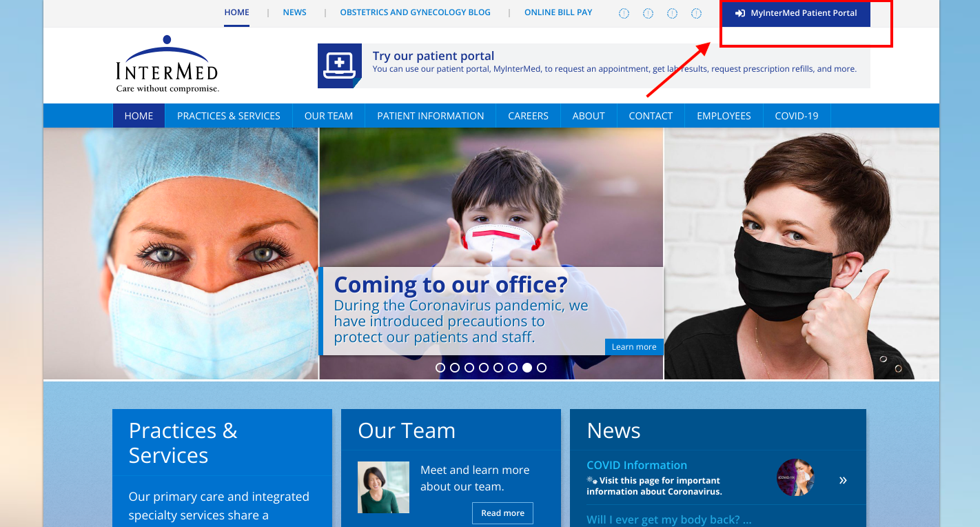Click the COVID news circular badge image
The image size is (980, 527).
(x=797, y=477)
